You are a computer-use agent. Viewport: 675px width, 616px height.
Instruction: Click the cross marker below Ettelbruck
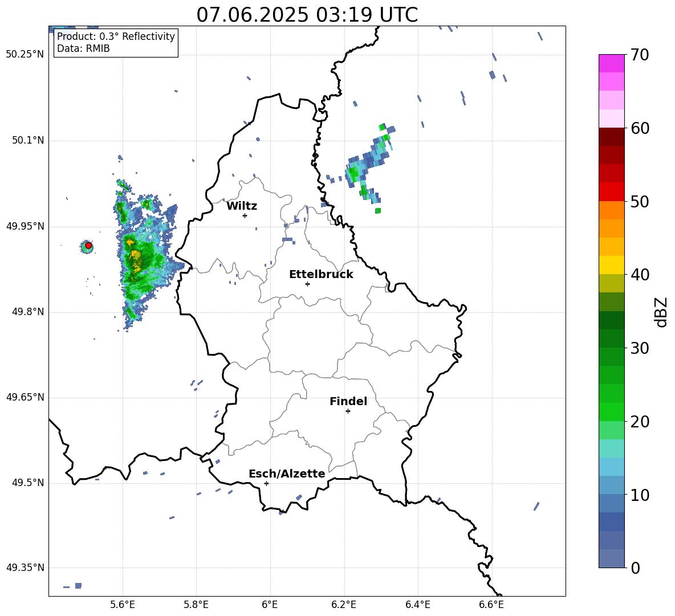coord(307,284)
